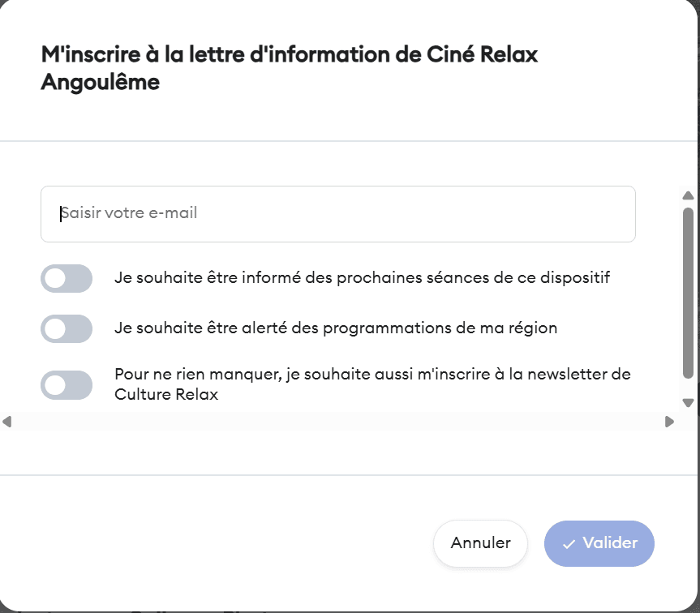Click the checkmark icon in Valider button

(569, 544)
